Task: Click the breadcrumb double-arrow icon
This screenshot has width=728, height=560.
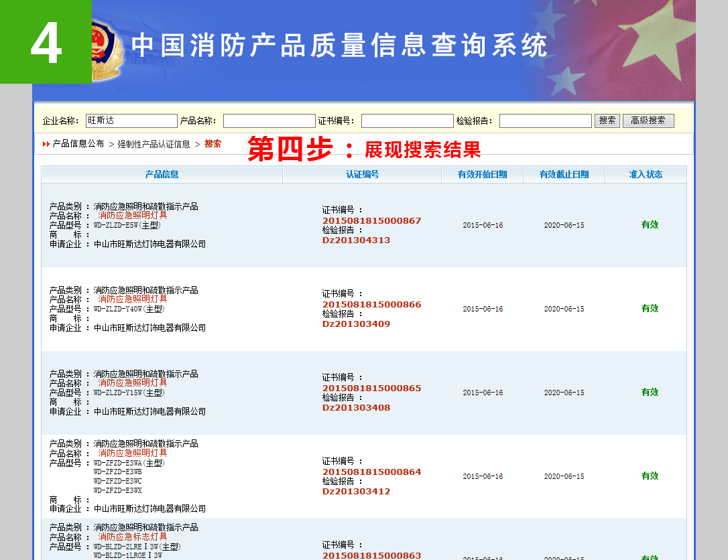Action: 46,144
